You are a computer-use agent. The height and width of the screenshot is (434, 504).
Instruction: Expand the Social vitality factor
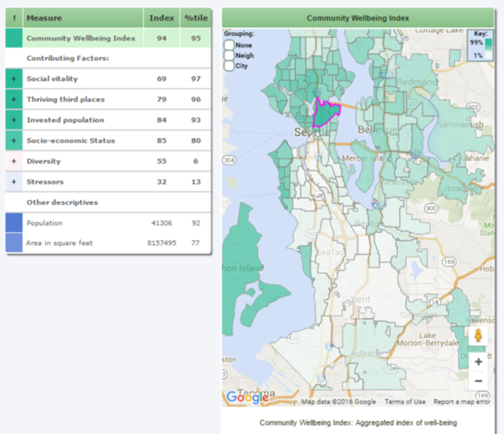click(13, 79)
